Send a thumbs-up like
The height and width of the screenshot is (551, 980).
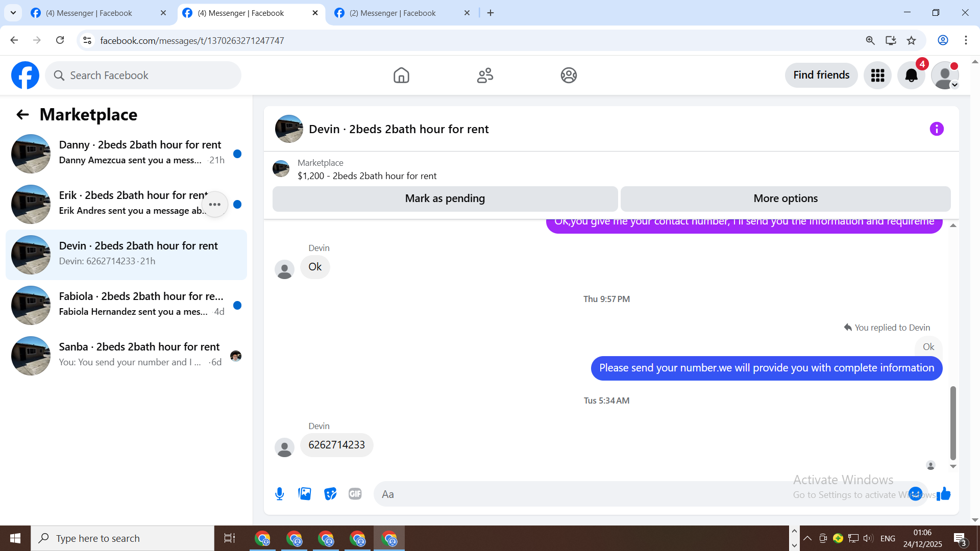[944, 494]
